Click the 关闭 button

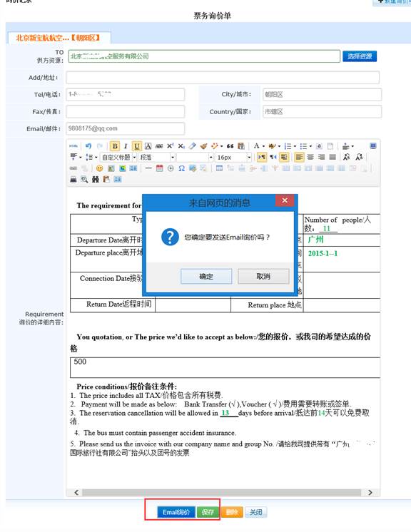256,512
